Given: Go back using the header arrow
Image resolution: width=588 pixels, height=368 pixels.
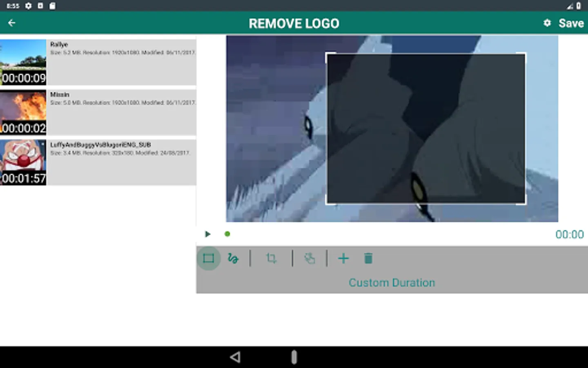Looking at the screenshot, I should pyautogui.click(x=12, y=23).
